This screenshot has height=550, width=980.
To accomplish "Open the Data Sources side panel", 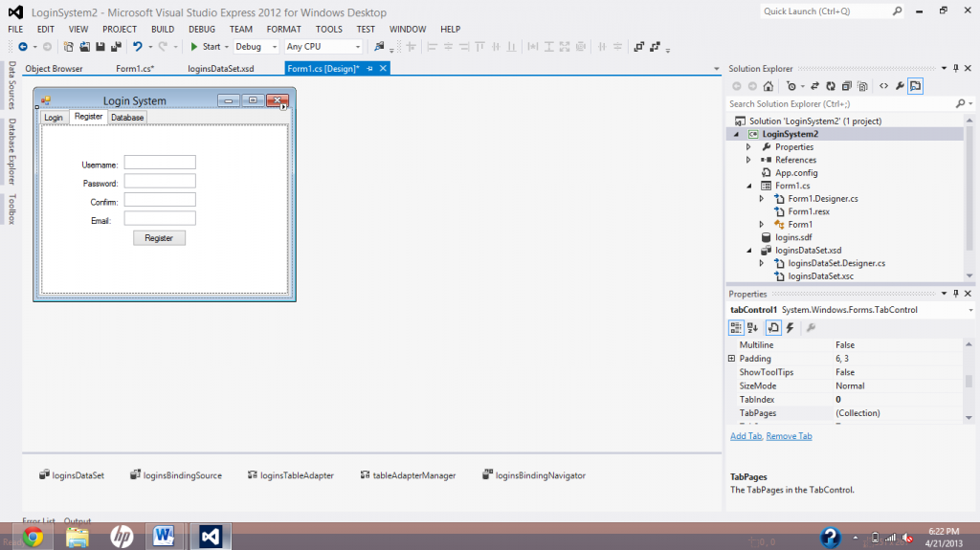I will (11, 85).
